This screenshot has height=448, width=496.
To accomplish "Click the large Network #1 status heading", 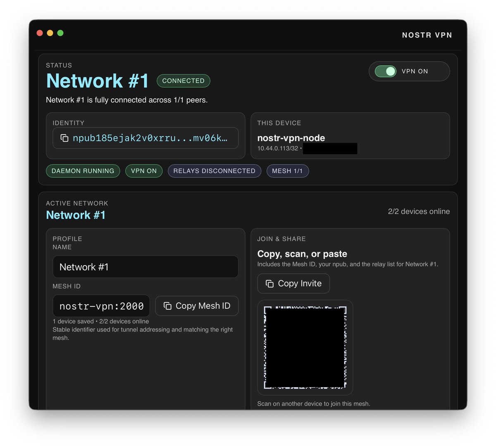I will click(97, 81).
